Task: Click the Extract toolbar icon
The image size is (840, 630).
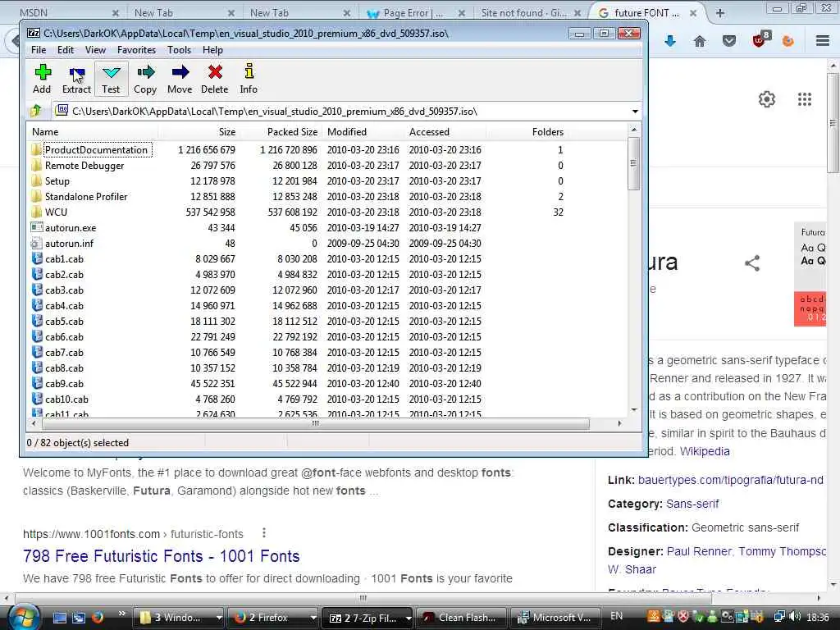Action: coord(76,72)
